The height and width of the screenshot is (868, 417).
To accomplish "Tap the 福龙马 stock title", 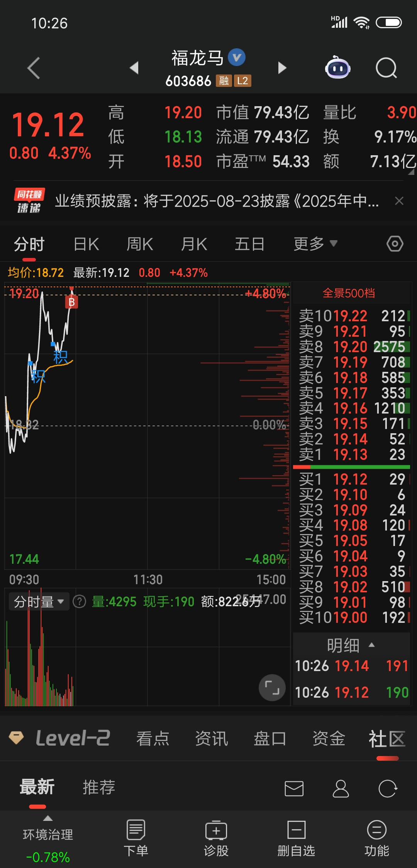I will click(x=198, y=58).
